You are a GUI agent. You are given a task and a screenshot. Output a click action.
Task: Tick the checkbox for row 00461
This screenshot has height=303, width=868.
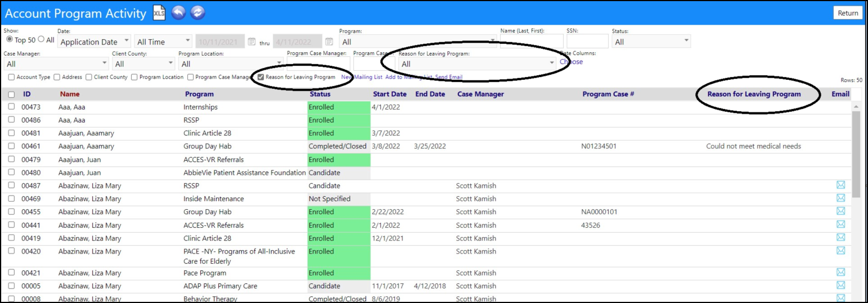click(x=11, y=146)
